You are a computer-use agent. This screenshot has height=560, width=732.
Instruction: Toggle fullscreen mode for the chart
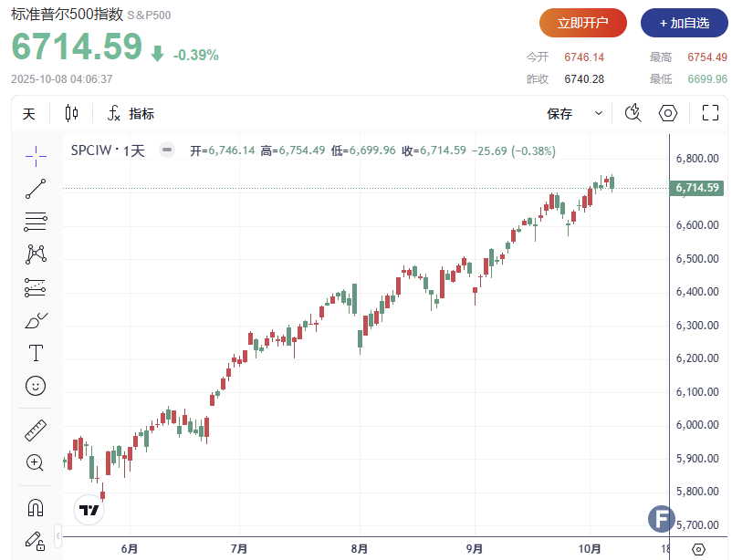pyautogui.click(x=710, y=113)
